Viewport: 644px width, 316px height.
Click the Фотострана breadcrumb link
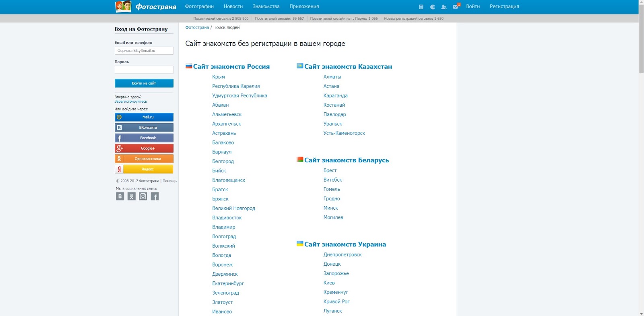[x=197, y=27]
